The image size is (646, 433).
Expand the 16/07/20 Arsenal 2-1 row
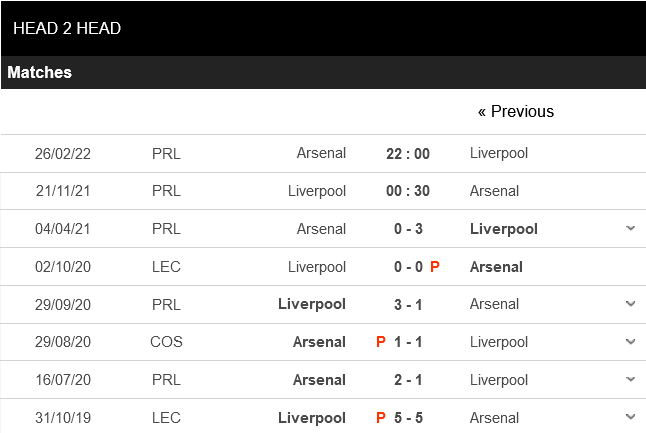tap(630, 380)
